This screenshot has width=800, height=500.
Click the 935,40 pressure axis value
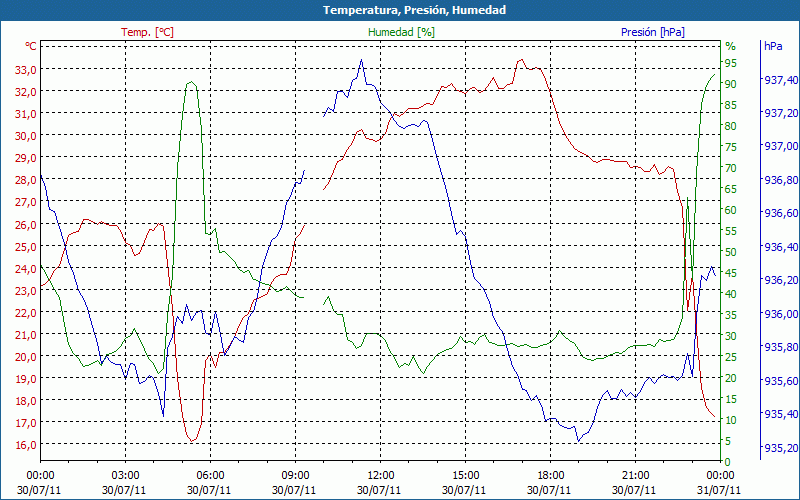[781, 414]
